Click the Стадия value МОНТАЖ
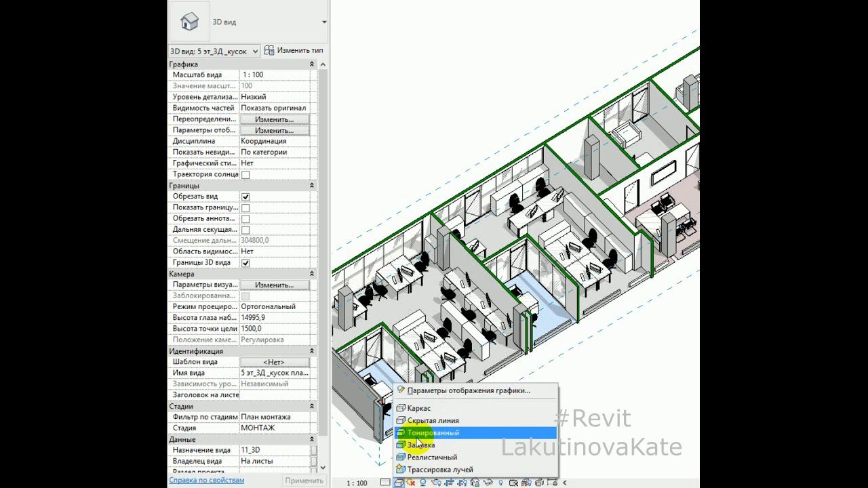 click(x=274, y=428)
